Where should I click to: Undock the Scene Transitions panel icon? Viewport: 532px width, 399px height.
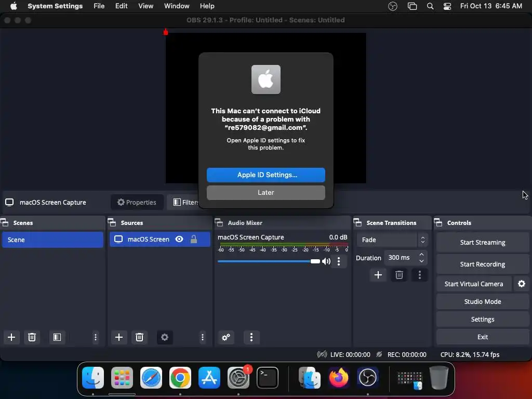coord(357,222)
